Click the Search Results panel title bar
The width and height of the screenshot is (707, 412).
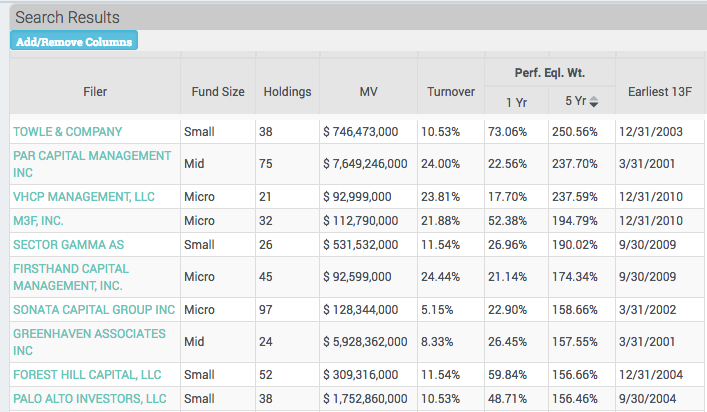pyautogui.click(x=353, y=17)
